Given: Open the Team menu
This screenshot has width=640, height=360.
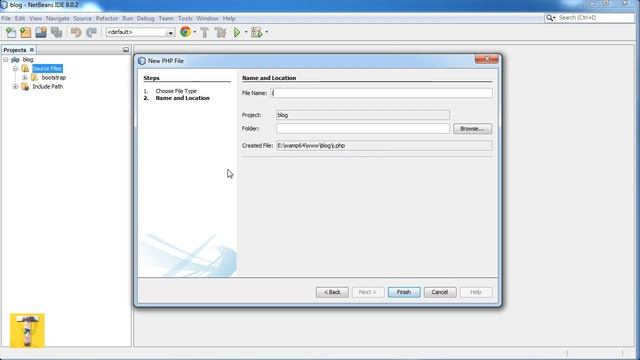Looking at the screenshot, I should pos(166,18).
